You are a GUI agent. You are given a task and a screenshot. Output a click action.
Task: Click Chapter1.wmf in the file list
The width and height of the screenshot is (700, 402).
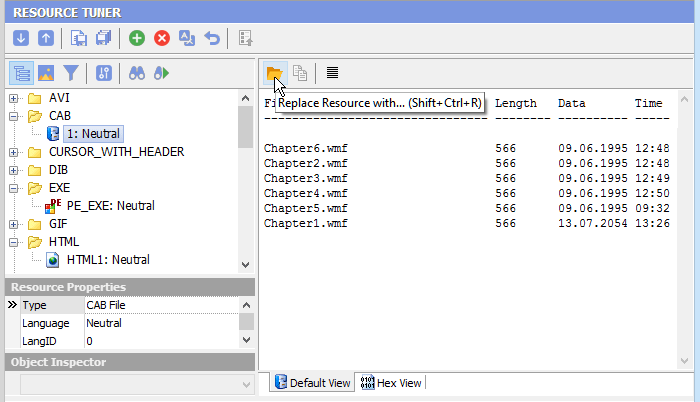click(x=306, y=223)
